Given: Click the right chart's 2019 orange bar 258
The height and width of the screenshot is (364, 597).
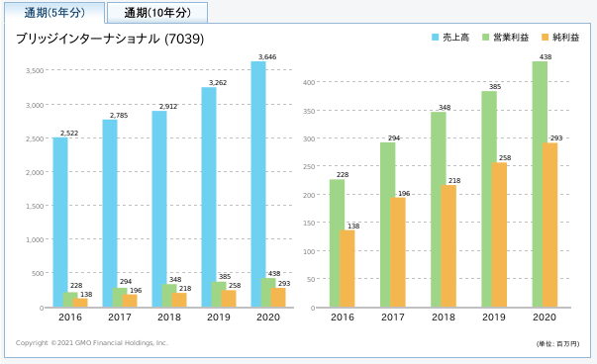Looking at the screenshot, I should 499,234.
